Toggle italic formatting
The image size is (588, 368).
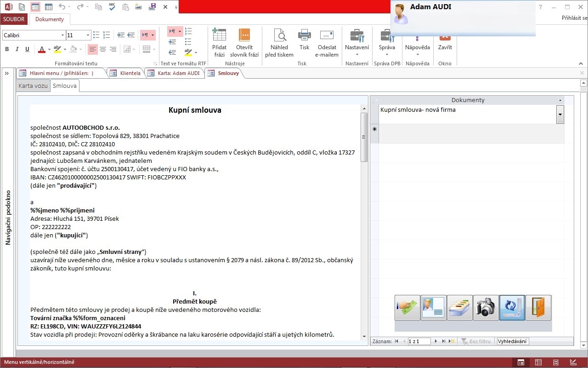(17, 49)
